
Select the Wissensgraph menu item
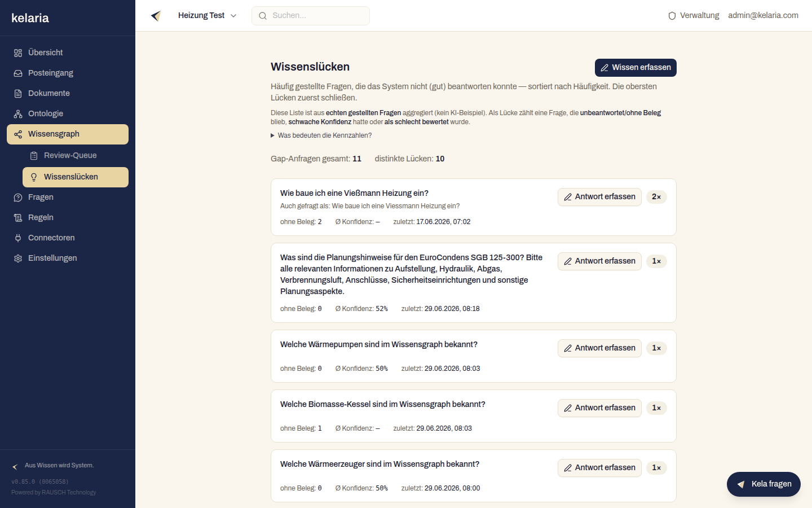(68, 134)
